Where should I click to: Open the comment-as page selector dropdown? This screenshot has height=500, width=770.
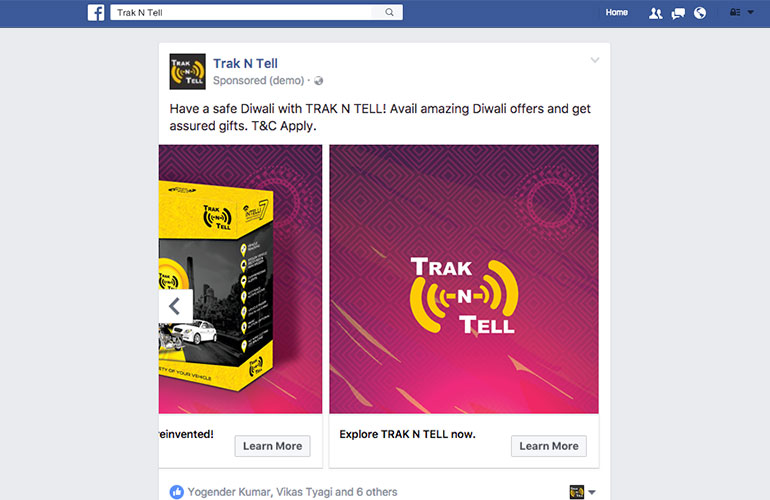tap(582, 492)
